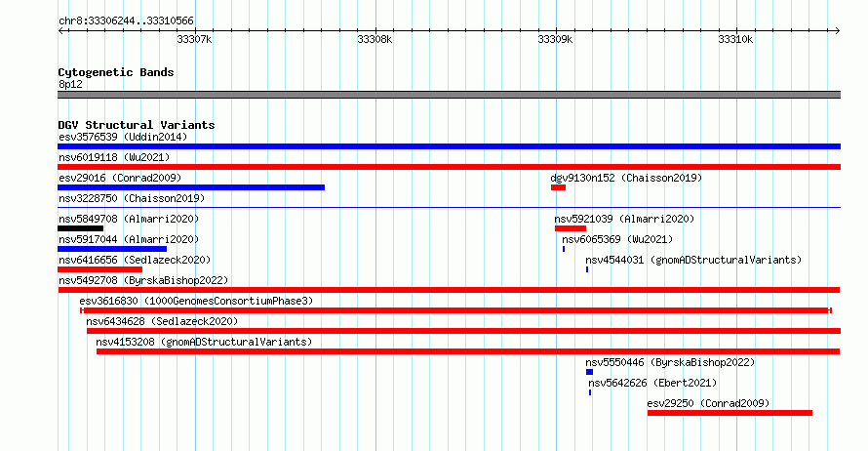Click the Cytogenetic Bands track title

tap(116, 72)
